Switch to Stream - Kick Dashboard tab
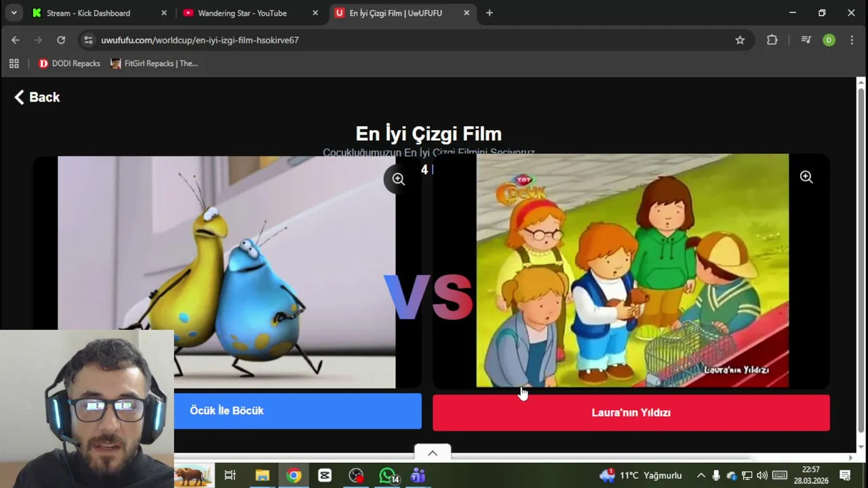The width and height of the screenshot is (868, 488). click(x=99, y=13)
